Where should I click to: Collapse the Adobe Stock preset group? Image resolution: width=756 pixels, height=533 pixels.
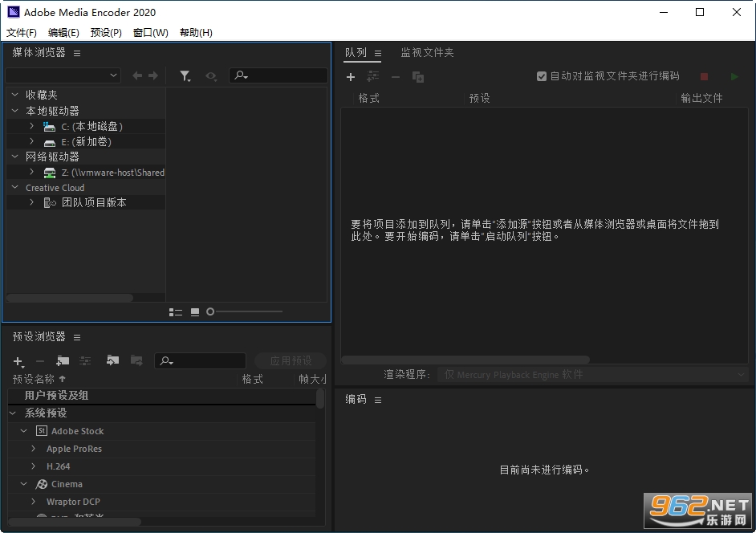click(x=23, y=431)
